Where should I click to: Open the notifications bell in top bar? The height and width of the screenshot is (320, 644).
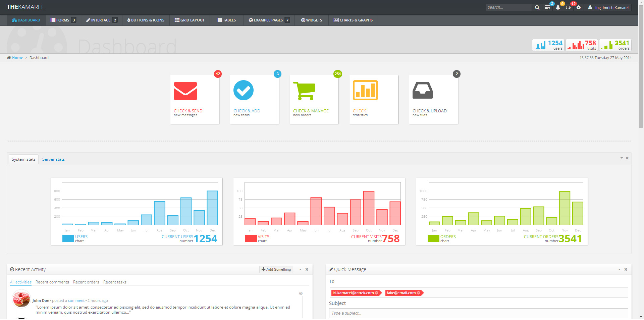coord(558,7)
